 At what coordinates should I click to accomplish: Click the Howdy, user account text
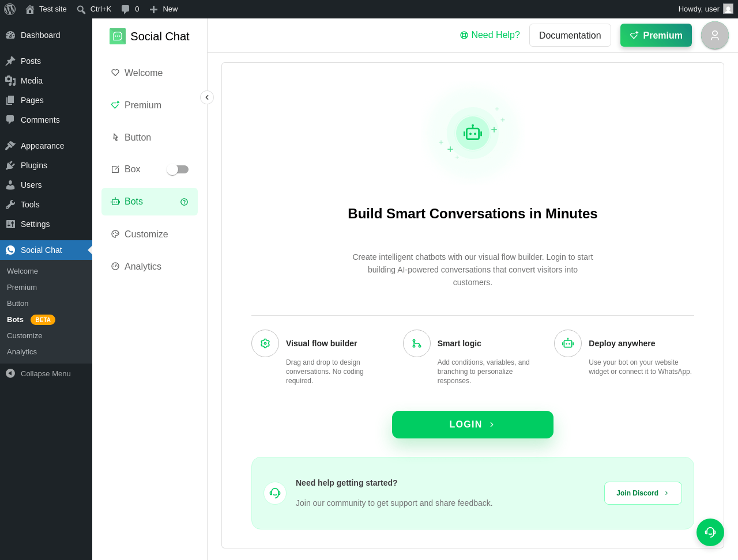[x=699, y=9]
